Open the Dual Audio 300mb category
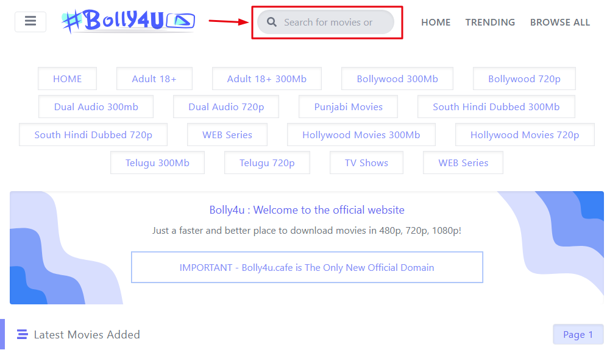Image resolution: width=607 pixels, height=364 pixels. tap(96, 107)
